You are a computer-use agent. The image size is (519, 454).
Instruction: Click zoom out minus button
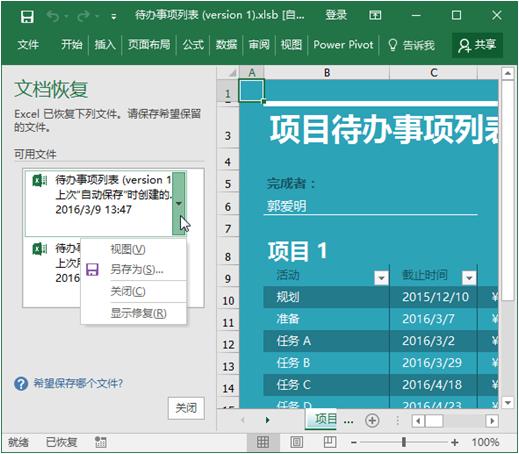[x=354, y=442]
